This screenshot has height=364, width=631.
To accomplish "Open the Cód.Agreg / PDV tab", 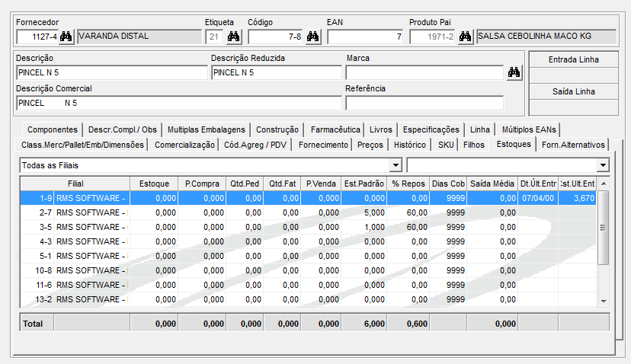I will coord(255,145).
